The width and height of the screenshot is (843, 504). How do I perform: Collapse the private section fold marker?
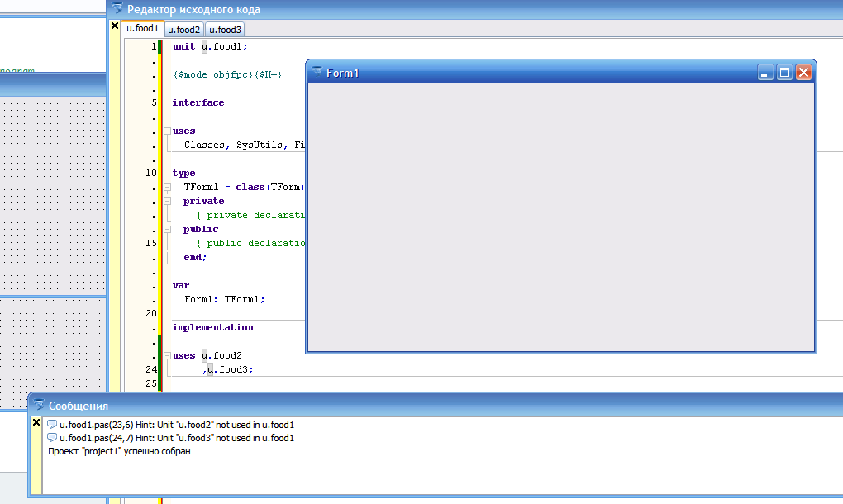[x=166, y=201]
